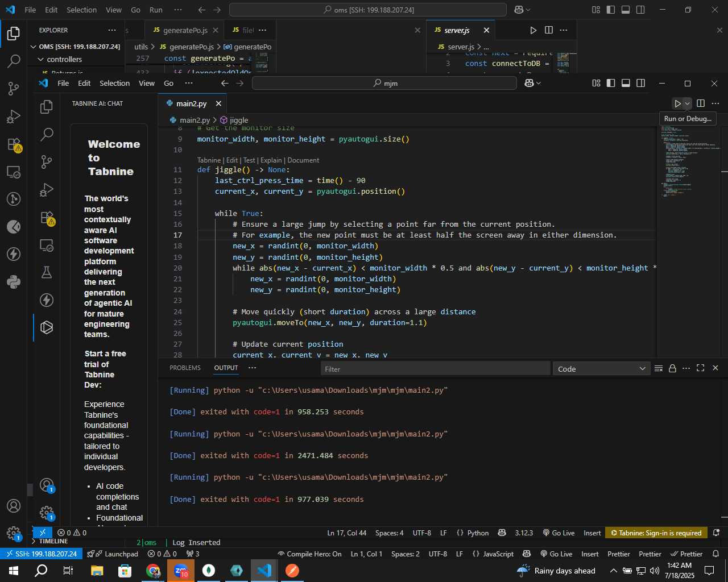Open Copilot dropdown chevron in oms title bar

[528, 10]
